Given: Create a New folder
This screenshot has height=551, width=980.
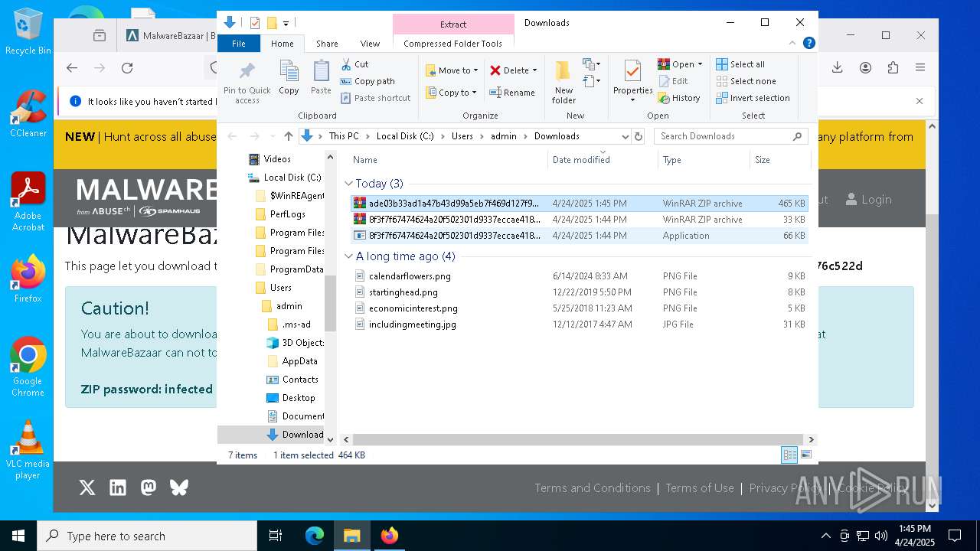Looking at the screenshot, I should 563,83.
